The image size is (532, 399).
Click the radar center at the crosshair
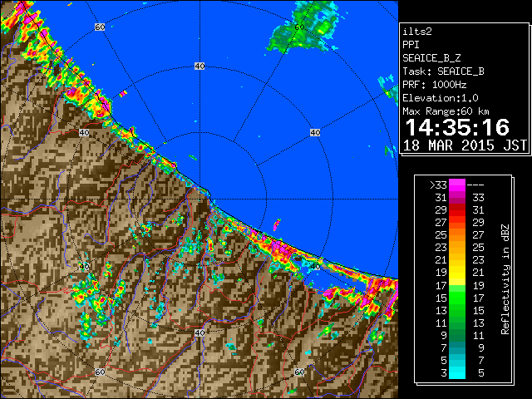[x=199, y=199]
